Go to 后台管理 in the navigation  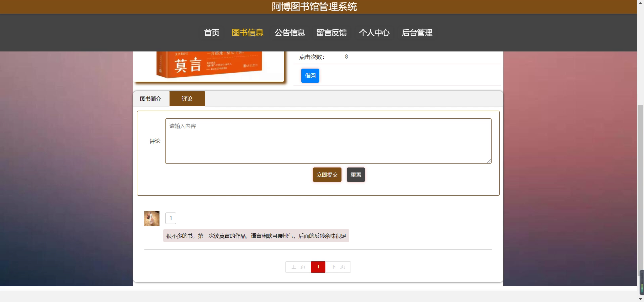417,33
